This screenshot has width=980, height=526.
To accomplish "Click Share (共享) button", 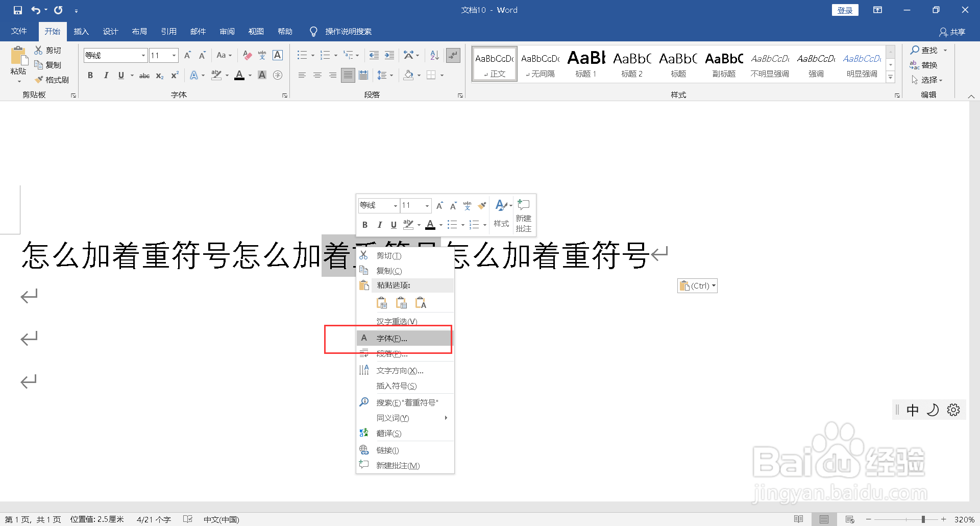I will tap(952, 32).
